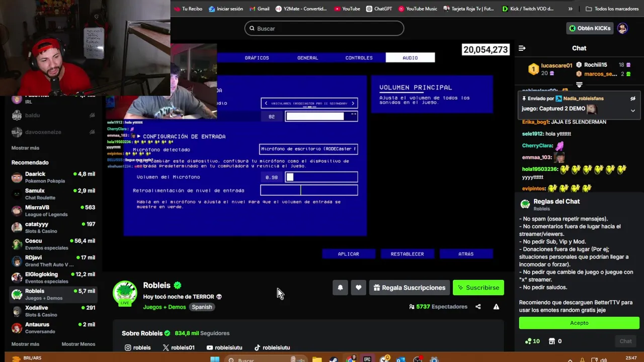Open the user profile avatar menu
Screen dimensions: 644x362
point(623,28)
